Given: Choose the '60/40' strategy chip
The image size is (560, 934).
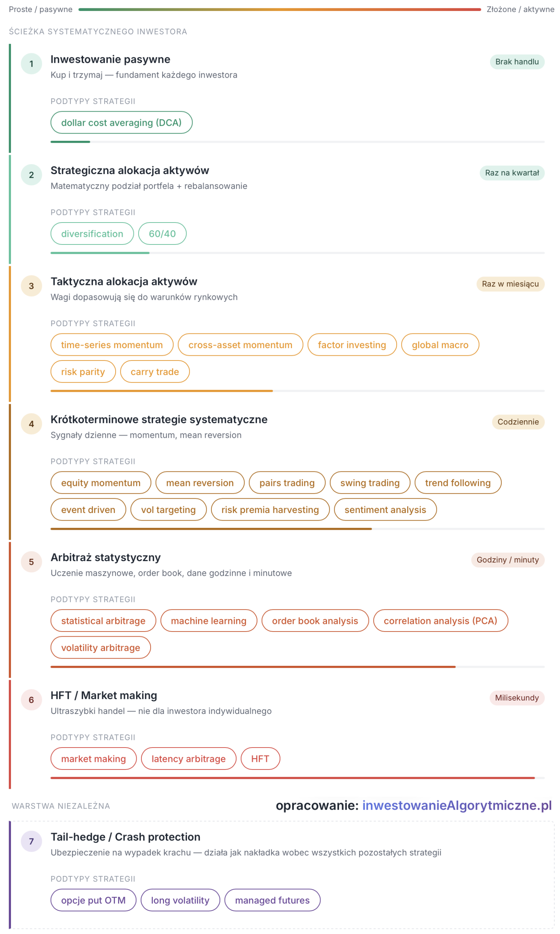Looking at the screenshot, I should 162,233.
